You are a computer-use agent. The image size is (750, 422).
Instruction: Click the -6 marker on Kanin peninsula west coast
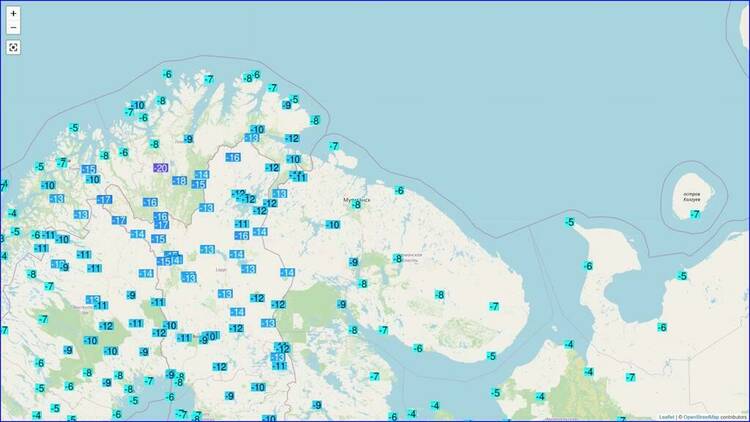tap(588, 266)
